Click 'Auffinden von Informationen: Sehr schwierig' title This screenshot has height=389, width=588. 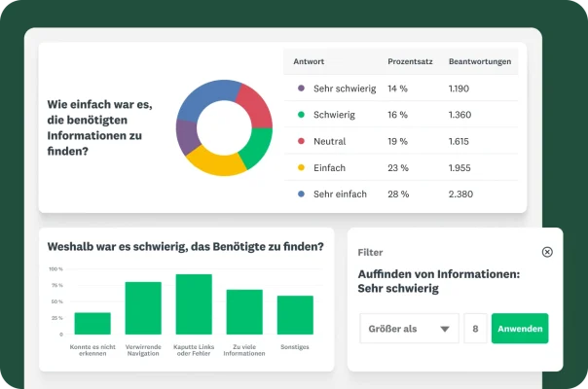(x=439, y=281)
